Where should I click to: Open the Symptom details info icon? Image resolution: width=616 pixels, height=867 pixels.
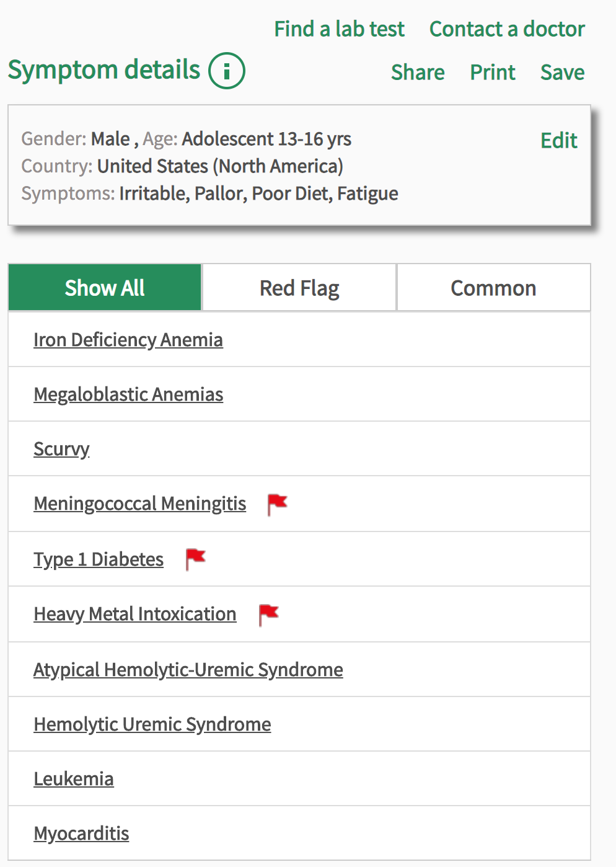tap(227, 71)
